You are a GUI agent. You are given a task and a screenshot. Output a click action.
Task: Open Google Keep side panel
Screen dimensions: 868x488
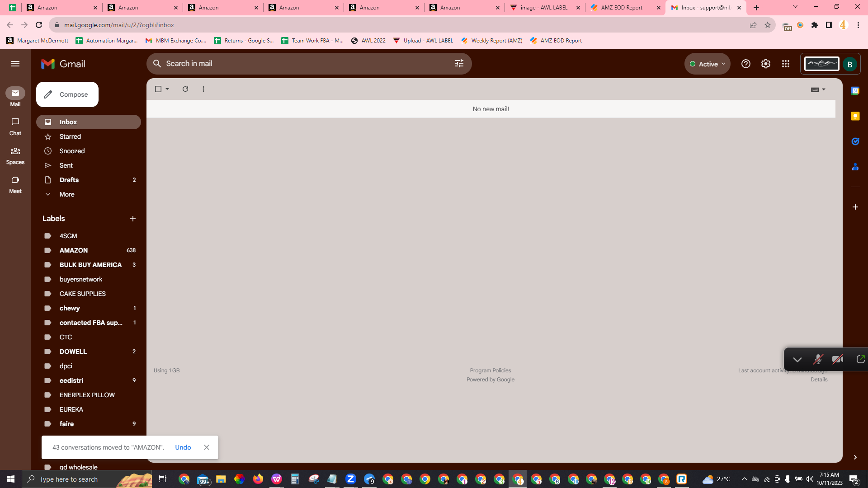coord(855,116)
